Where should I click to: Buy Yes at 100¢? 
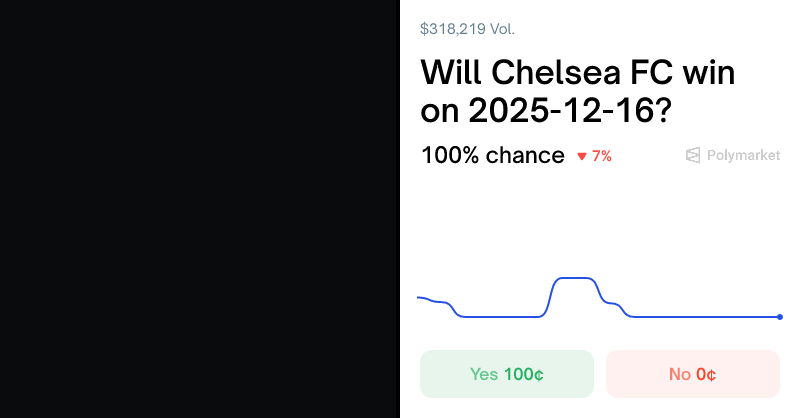[506, 374]
